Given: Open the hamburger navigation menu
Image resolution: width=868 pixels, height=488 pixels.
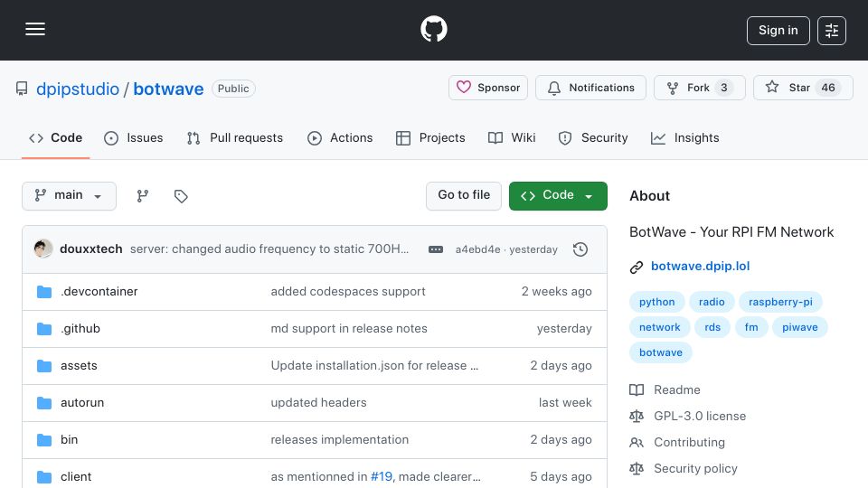Looking at the screenshot, I should pyautogui.click(x=35, y=29).
